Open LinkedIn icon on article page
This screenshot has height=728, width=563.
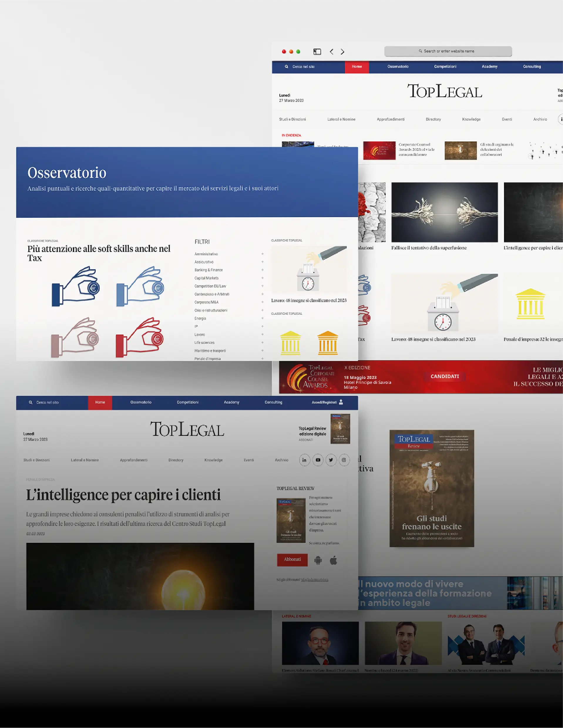pyautogui.click(x=305, y=460)
